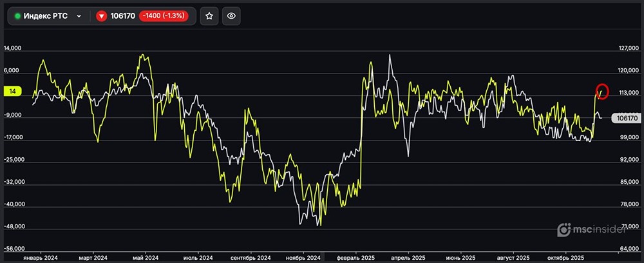This screenshot has height=263, width=644.
Task: Click the right axis label 85,000
Action: coord(630,182)
